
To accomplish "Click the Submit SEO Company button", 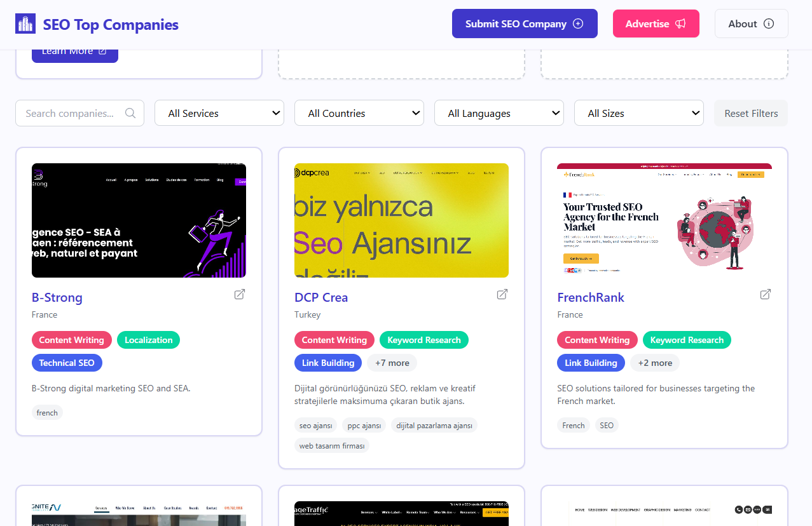I will (525, 24).
